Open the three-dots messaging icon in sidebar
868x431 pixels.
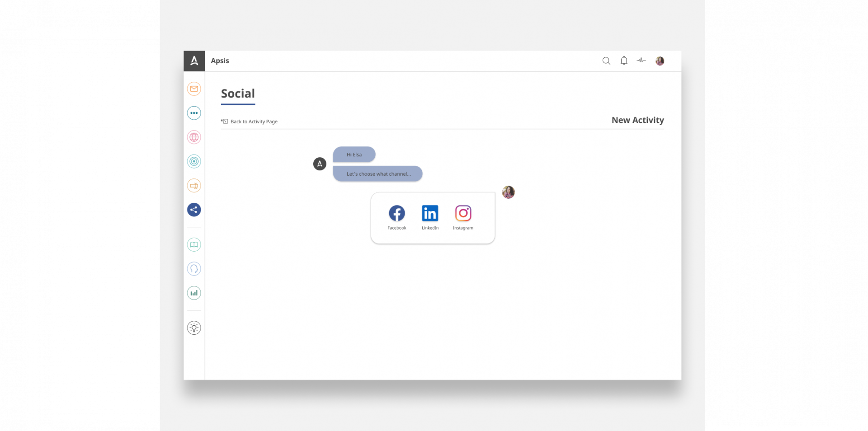[x=194, y=113]
